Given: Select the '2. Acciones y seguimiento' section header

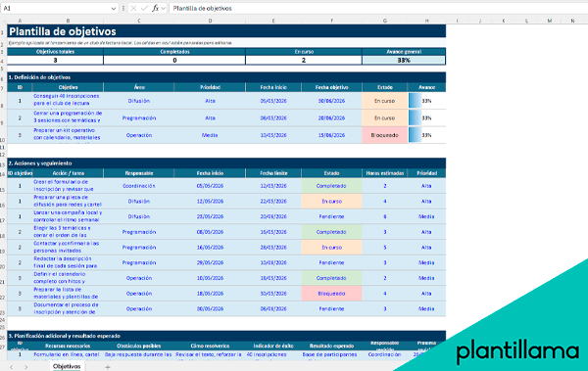Looking at the screenshot, I should tap(226, 163).
